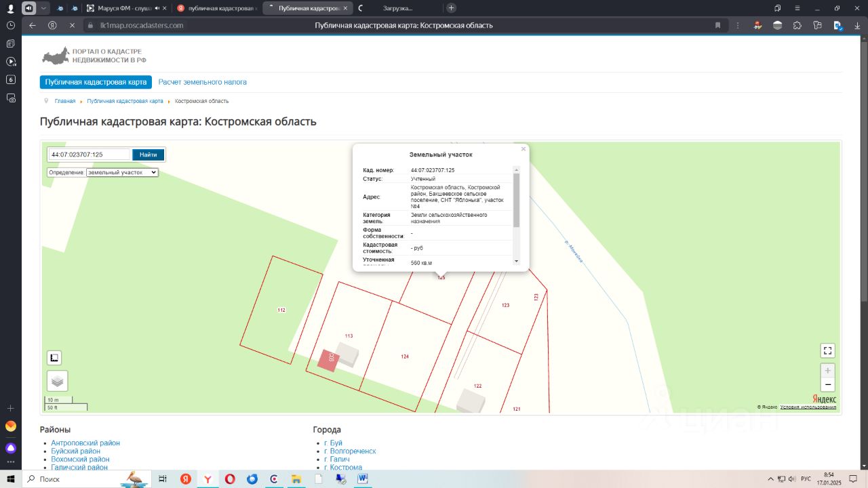Open the Буйский район link

click(x=76, y=451)
